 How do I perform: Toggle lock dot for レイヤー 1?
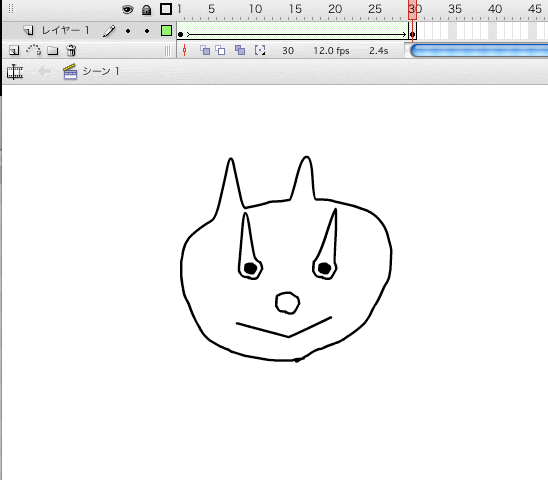pos(147,31)
